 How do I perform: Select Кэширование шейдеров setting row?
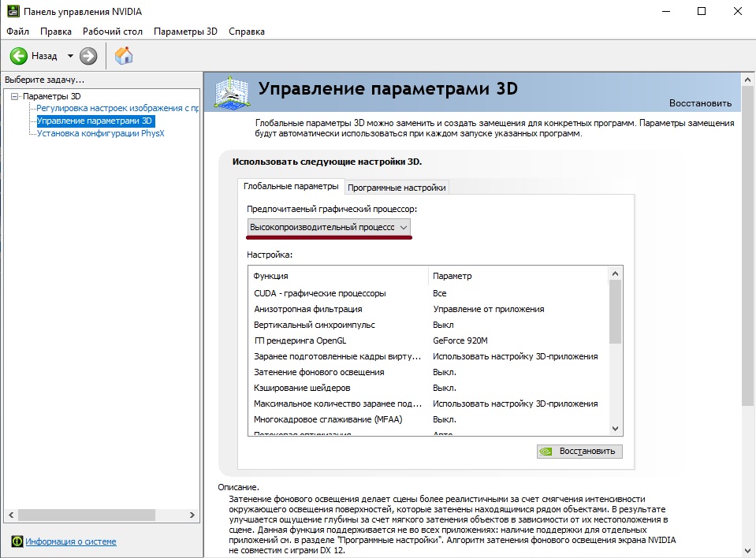(428, 388)
